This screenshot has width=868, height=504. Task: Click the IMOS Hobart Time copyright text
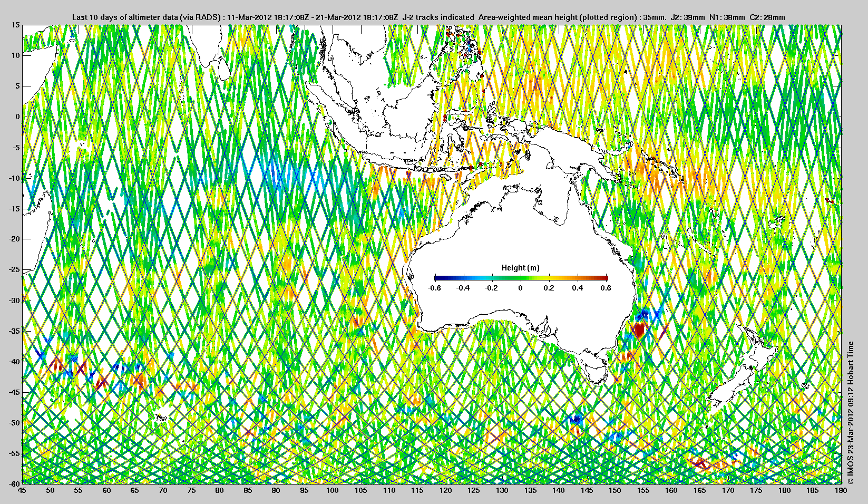pyautogui.click(x=850, y=413)
